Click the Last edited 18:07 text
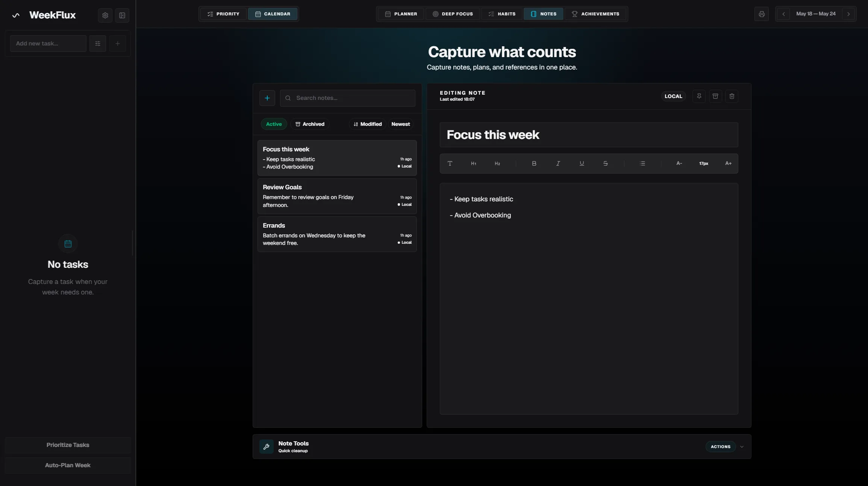 coord(457,100)
